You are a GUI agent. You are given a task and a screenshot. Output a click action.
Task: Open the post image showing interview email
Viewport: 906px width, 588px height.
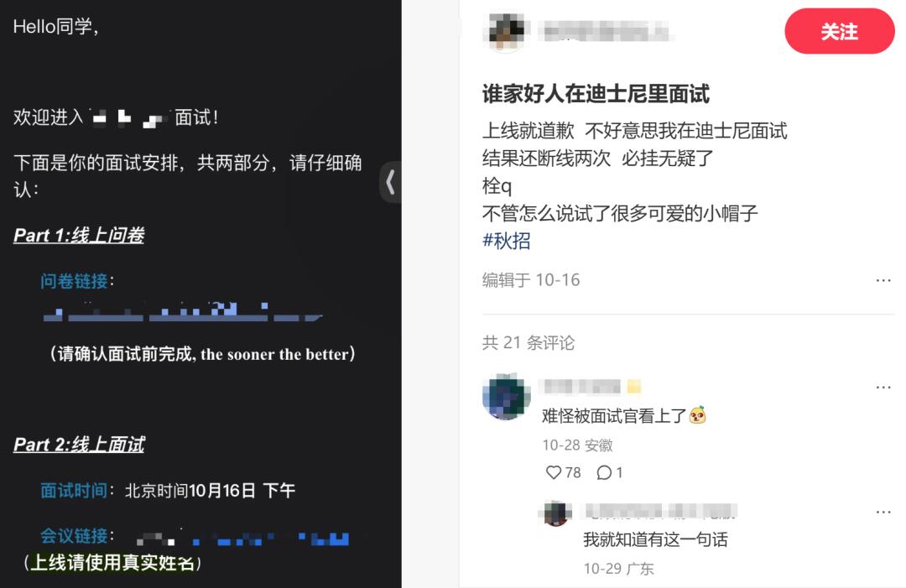(x=200, y=294)
